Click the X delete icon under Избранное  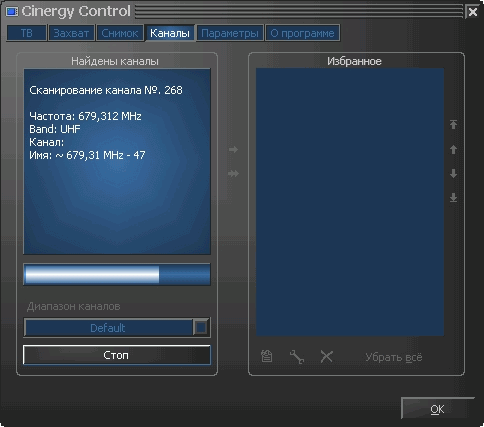coord(326,356)
